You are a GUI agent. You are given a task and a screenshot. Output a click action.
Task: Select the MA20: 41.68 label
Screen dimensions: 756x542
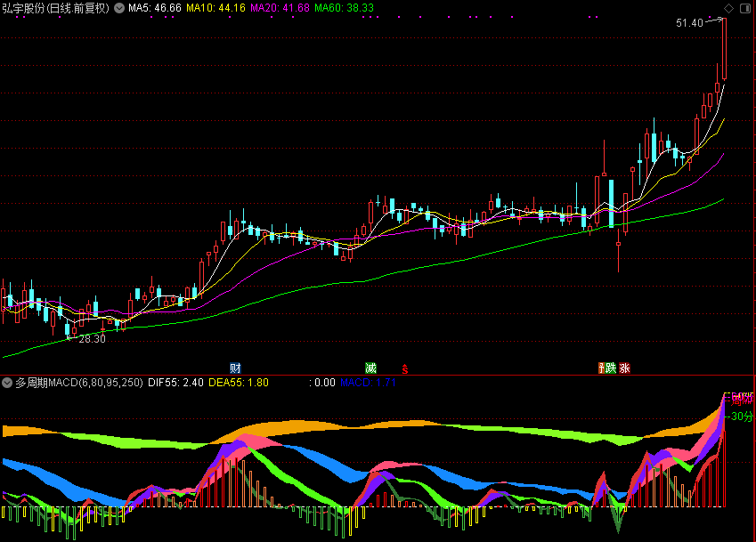(x=280, y=8)
